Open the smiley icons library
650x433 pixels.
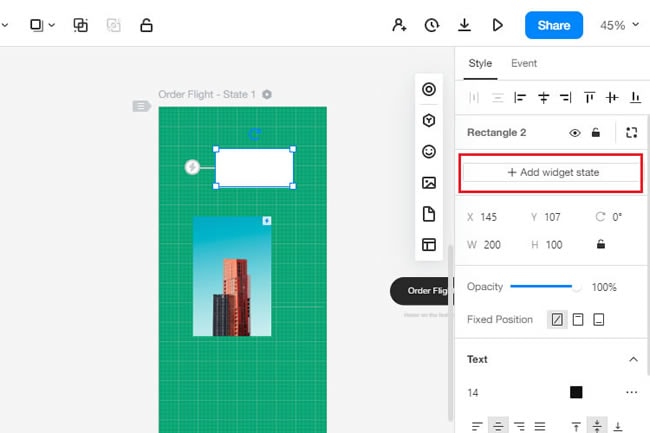(x=429, y=152)
